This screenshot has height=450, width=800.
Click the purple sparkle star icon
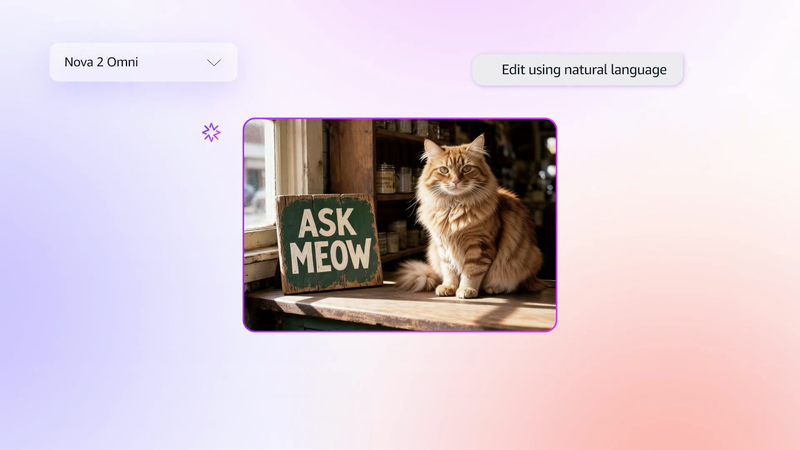pos(211,133)
